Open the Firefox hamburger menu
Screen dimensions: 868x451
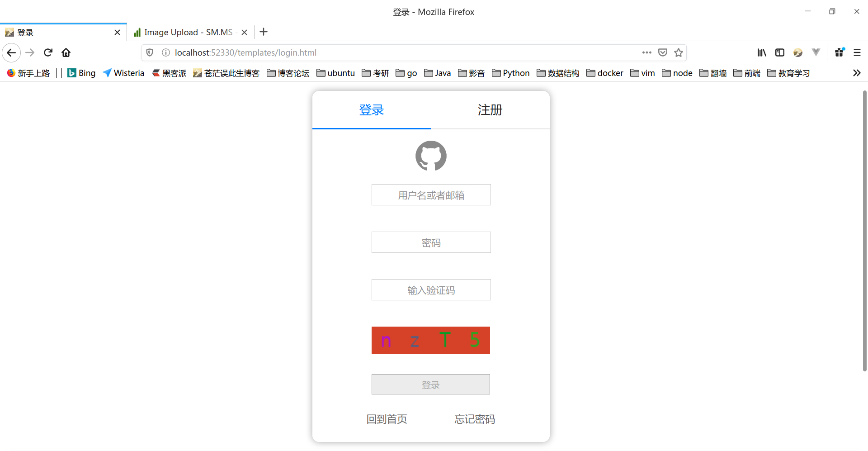pos(857,52)
